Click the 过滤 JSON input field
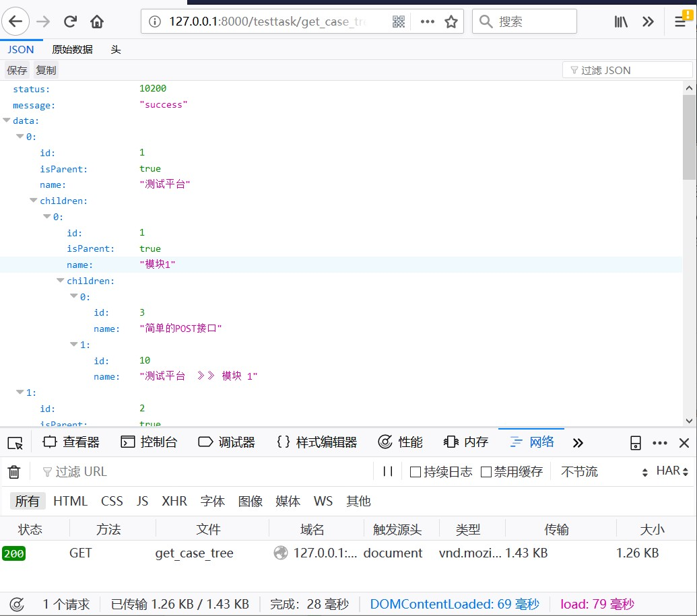Image resolution: width=697 pixels, height=616 pixels. coord(627,70)
